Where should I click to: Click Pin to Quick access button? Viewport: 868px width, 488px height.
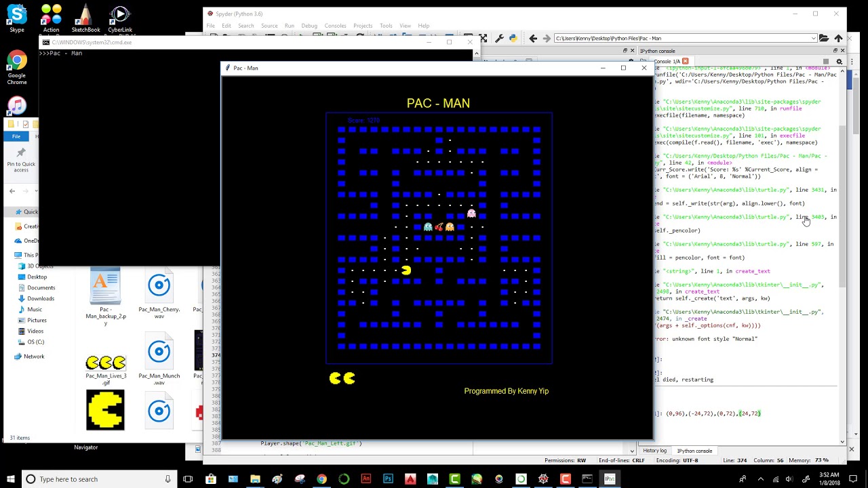pos(21,160)
